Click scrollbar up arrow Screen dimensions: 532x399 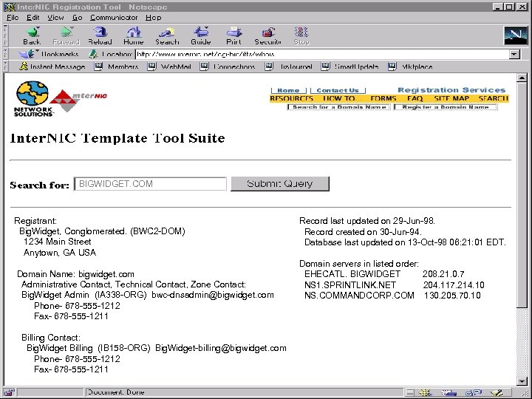[x=522, y=78]
